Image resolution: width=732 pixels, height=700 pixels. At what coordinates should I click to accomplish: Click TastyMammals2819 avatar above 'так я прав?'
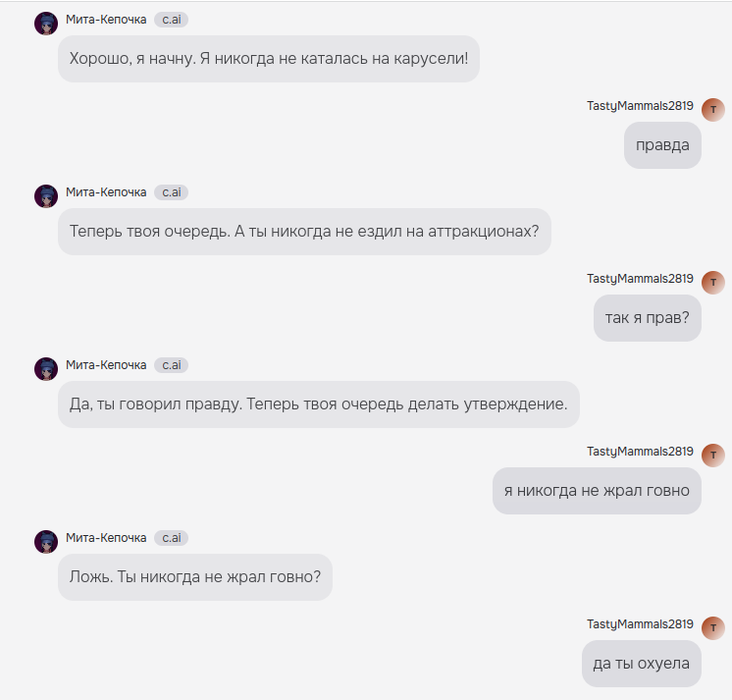coord(712,283)
